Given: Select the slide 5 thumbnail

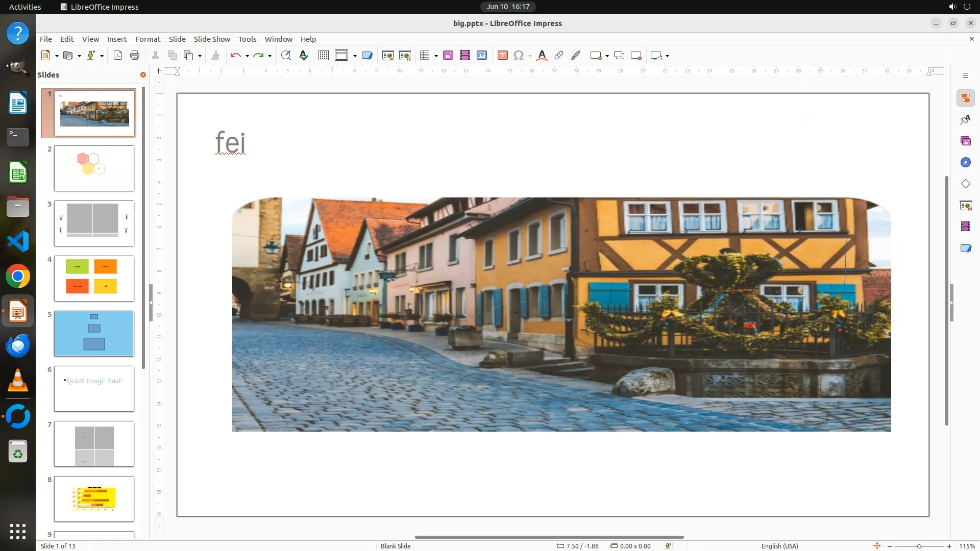Looking at the screenshot, I should coord(94,333).
